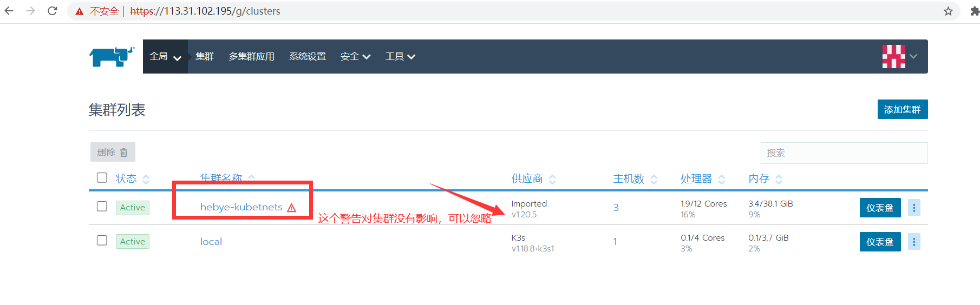Viewport: 980px width, 305px height.
Task: Click the insecure connection warning icon
Action: 80,11
